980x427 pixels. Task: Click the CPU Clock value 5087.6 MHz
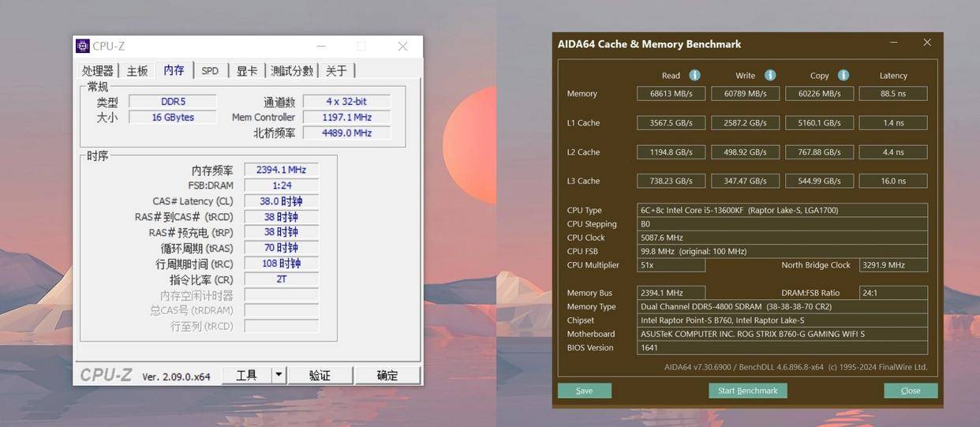coord(782,238)
